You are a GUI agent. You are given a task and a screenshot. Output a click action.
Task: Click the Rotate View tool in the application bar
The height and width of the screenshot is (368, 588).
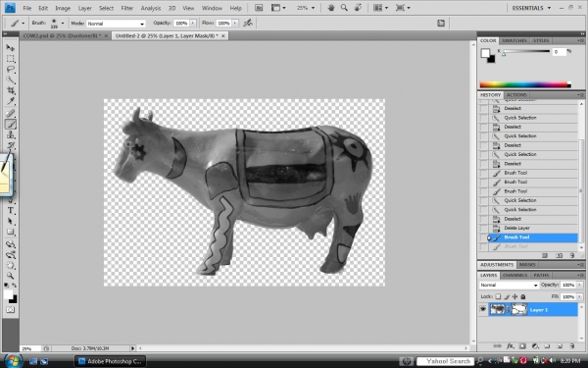tap(358, 8)
